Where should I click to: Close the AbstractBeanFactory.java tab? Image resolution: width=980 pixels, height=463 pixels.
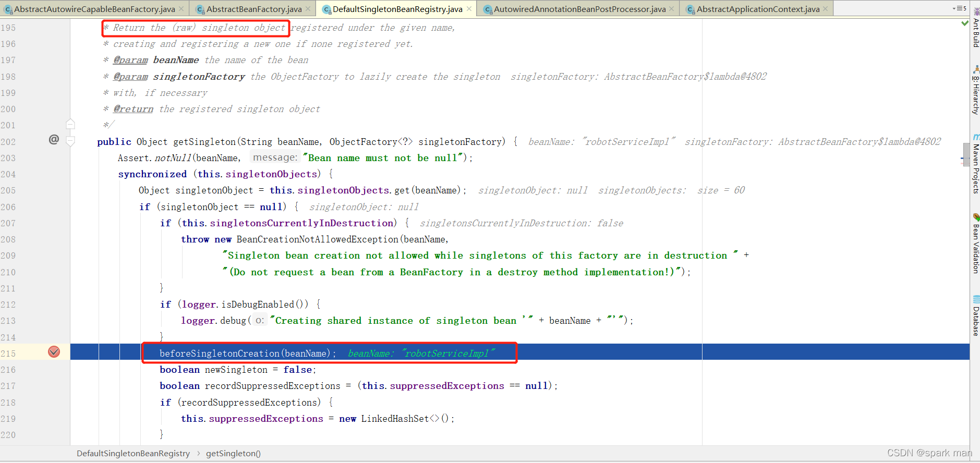[x=308, y=9]
